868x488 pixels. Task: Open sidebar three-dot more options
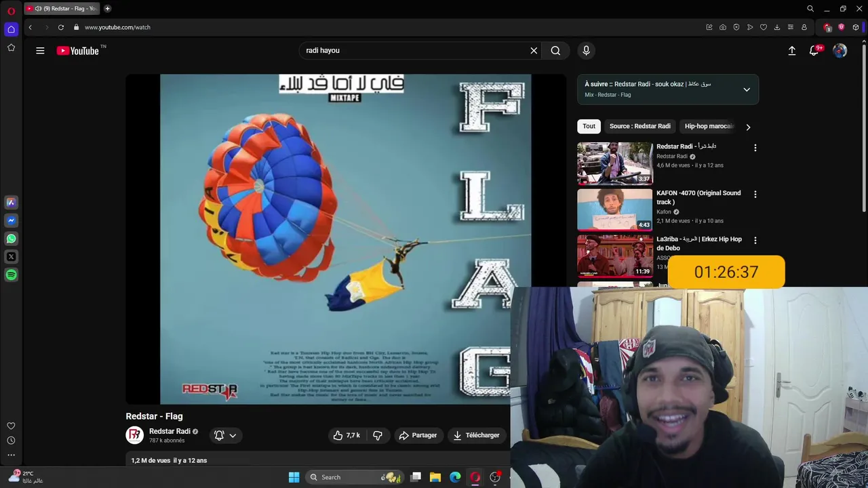point(11,455)
